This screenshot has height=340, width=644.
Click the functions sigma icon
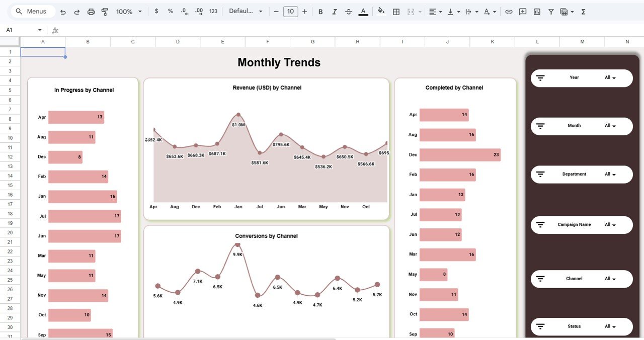pos(582,11)
